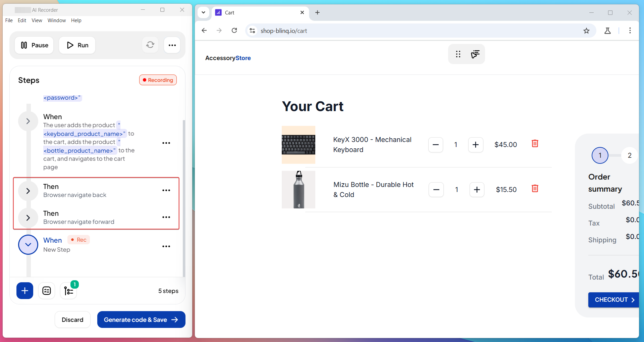Increase the keyboard quantity with plus
This screenshot has height=342, width=644.
tap(475, 145)
